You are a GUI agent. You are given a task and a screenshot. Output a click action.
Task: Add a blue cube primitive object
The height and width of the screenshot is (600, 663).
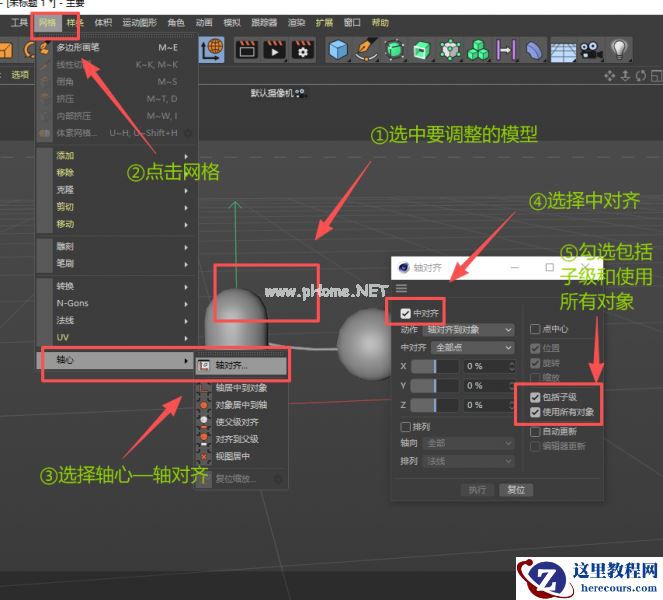tap(338, 50)
